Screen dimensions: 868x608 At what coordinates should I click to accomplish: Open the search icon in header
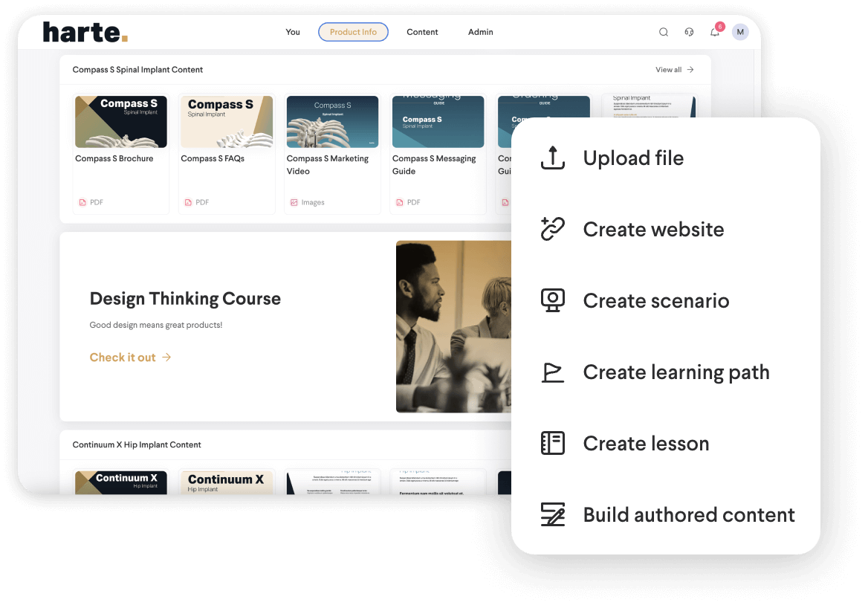pyautogui.click(x=663, y=32)
